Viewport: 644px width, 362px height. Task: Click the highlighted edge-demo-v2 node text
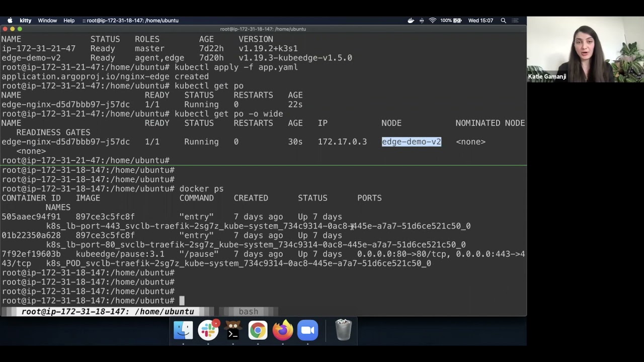411,142
